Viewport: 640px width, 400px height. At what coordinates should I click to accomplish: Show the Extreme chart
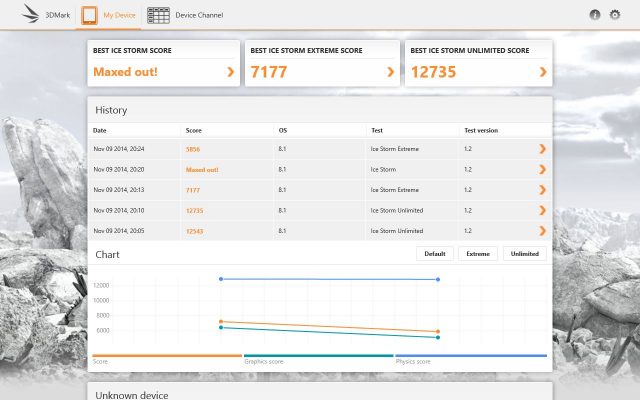(x=478, y=253)
